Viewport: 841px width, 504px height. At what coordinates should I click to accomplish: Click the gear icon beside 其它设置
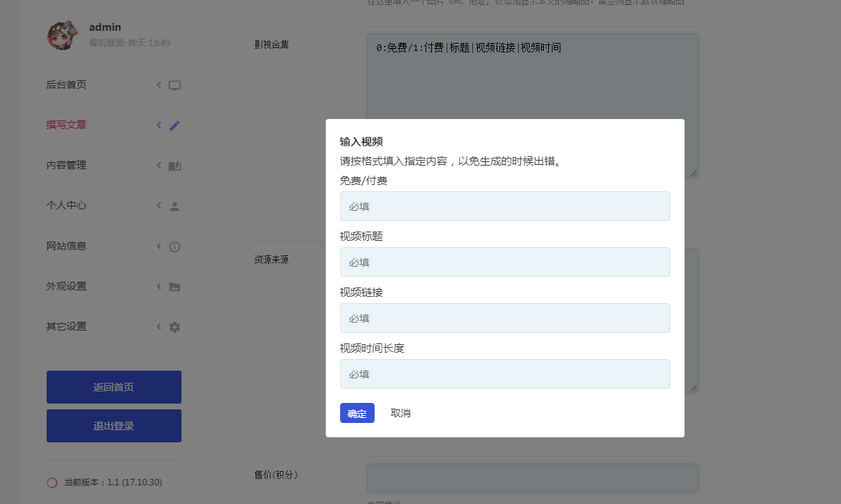pos(174,326)
